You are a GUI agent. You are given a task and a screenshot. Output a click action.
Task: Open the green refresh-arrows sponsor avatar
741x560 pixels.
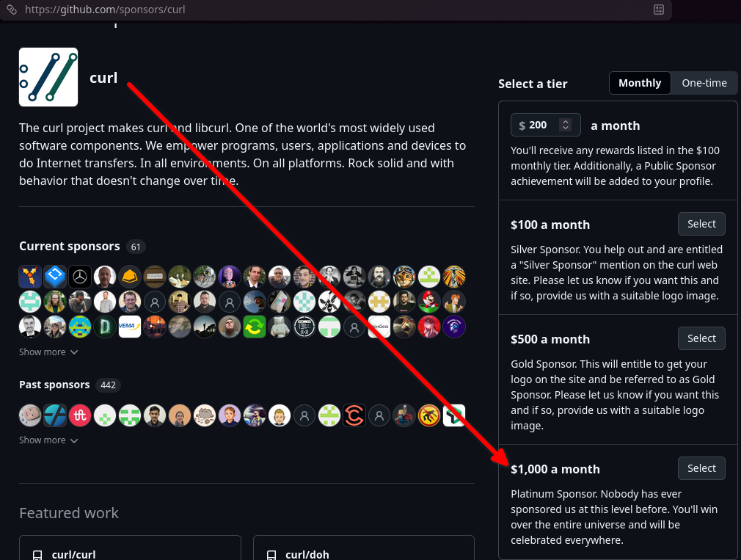(255, 327)
